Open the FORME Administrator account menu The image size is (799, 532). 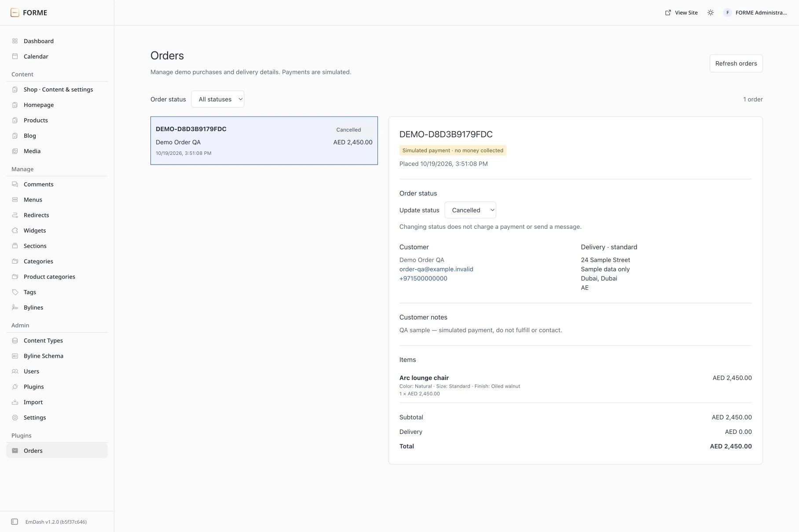pos(755,13)
